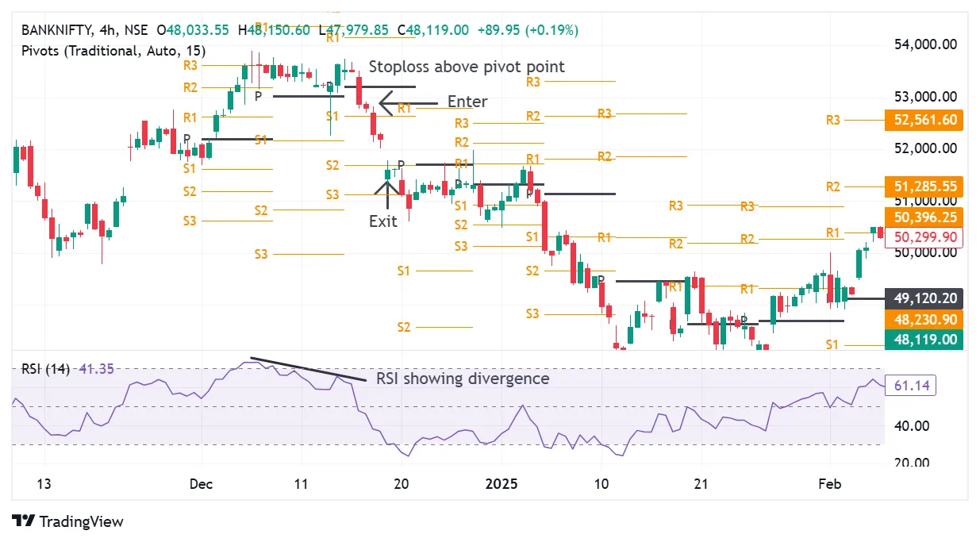Click the dark pivot price tag 49,120.20
Viewport: 980px width, 542px height.
[924, 299]
